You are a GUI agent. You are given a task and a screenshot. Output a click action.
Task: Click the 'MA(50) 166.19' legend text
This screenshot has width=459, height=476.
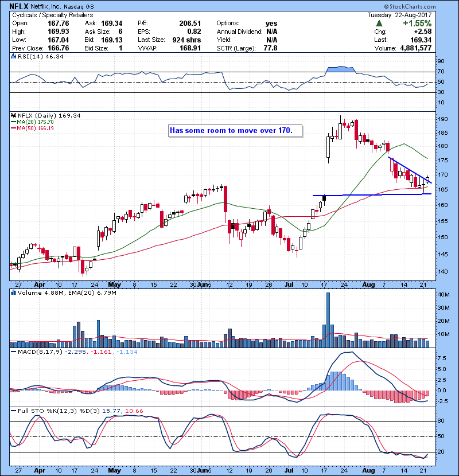tap(35, 128)
